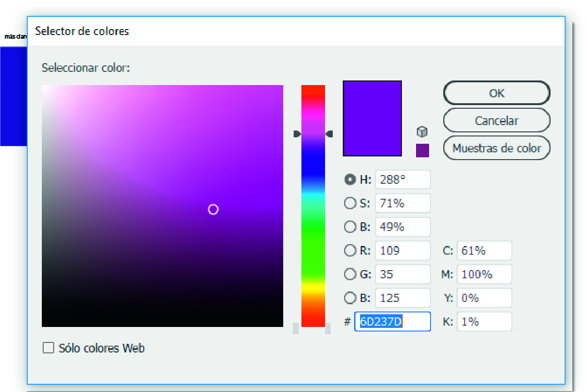
Task: Select the S saturation radio button
Action: pyautogui.click(x=350, y=203)
